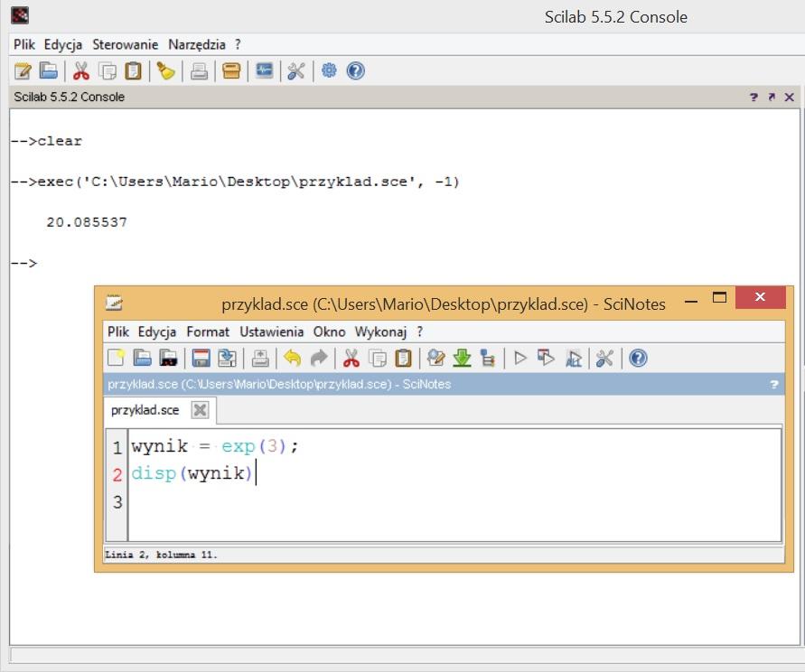Open the Sterowanie menu

[126, 44]
